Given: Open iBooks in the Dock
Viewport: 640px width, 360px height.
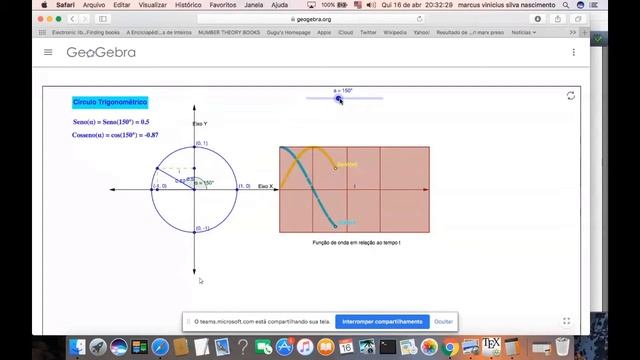Looking at the screenshot, I should click(x=326, y=347).
